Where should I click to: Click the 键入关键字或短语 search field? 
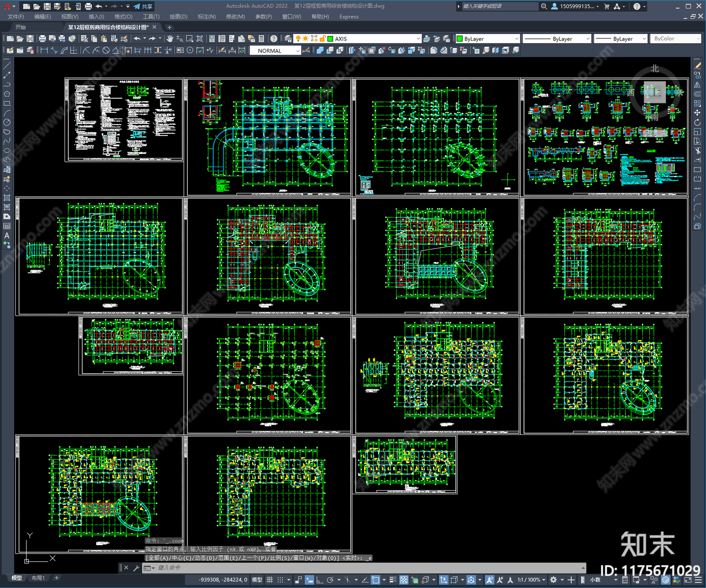point(499,6)
